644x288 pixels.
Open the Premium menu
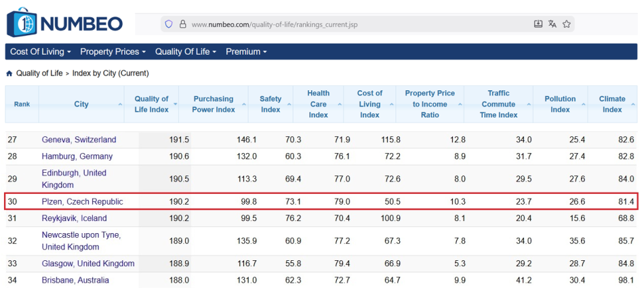pos(246,52)
